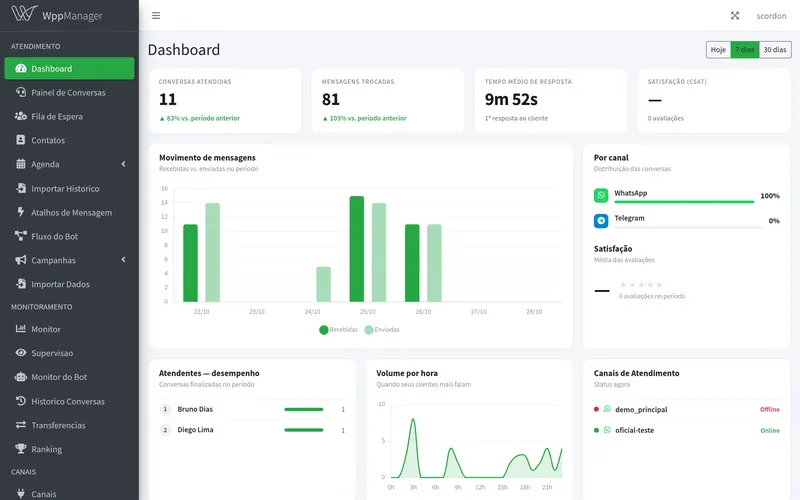The width and height of the screenshot is (800, 500).
Task: Click the Atalhos de Mensagem bolt icon
Action: (x=21, y=212)
